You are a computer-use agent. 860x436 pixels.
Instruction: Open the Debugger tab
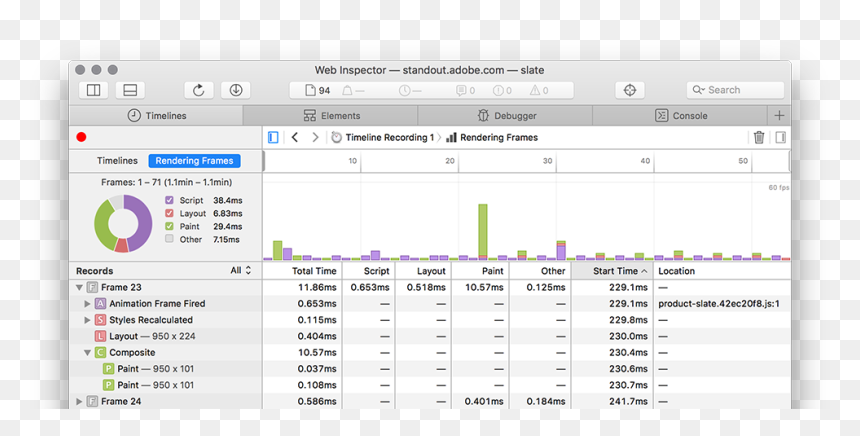505,116
